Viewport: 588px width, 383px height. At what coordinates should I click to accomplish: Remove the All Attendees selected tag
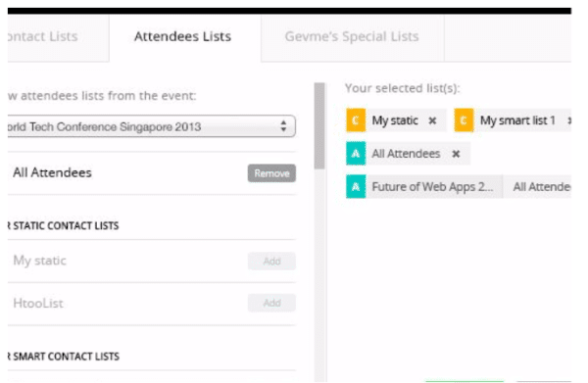(456, 154)
